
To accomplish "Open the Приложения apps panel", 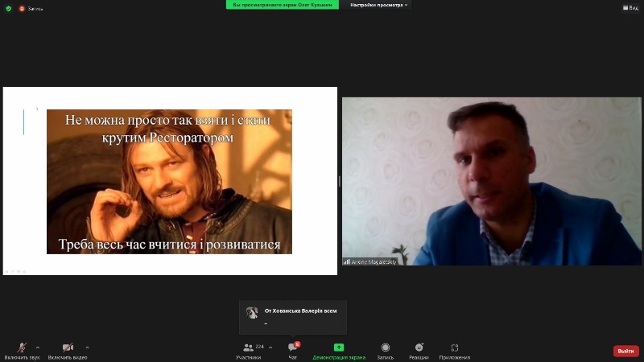I will pos(454,352).
